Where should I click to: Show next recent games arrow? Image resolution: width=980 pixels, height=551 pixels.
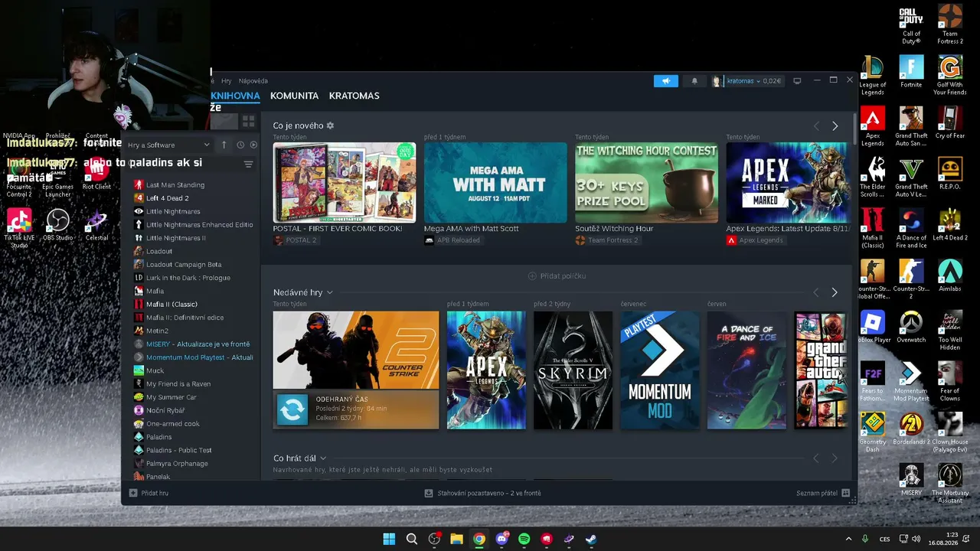pos(835,292)
